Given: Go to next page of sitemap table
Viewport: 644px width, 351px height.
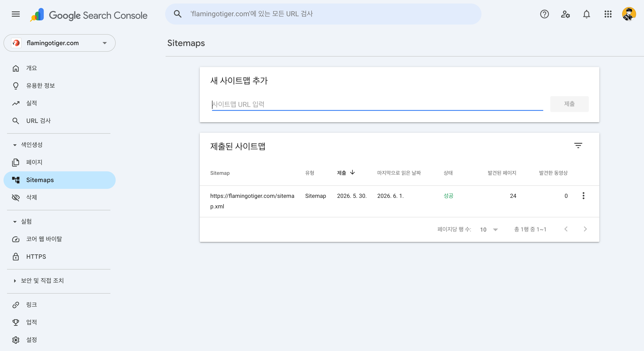Looking at the screenshot, I should [585, 229].
